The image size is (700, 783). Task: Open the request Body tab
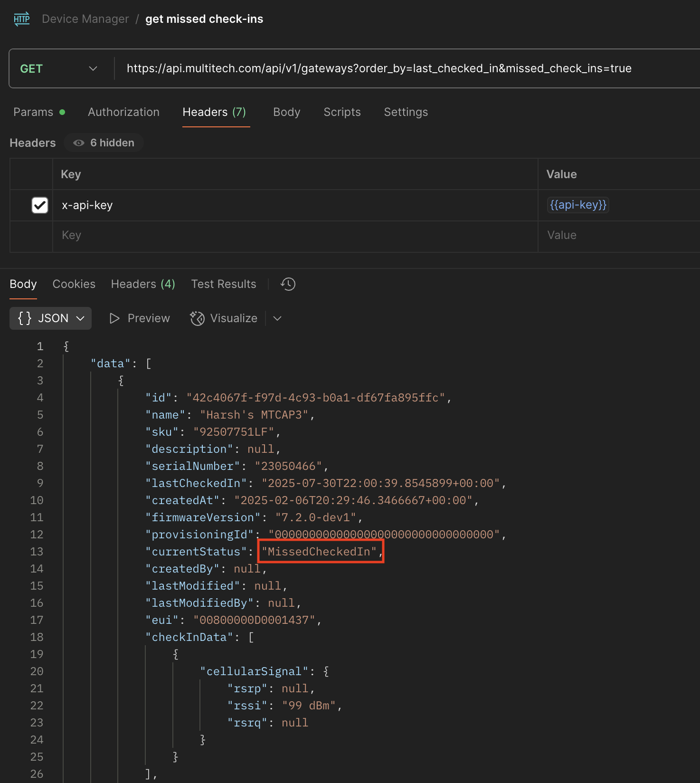coord(287,112)
